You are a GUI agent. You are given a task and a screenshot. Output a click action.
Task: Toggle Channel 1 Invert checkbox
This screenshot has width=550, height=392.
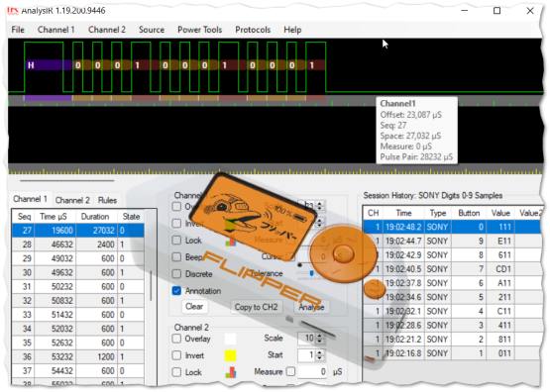click(176, 223)
